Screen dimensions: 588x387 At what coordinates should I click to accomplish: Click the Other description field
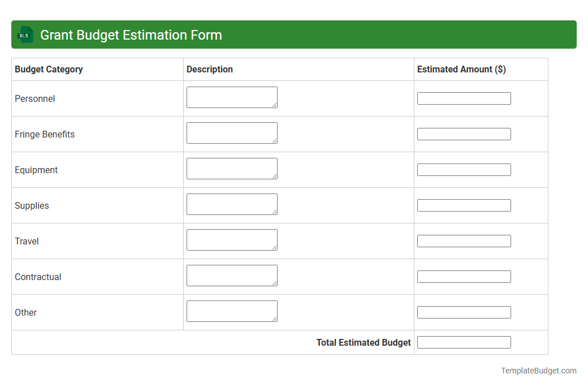click(232, 311)
